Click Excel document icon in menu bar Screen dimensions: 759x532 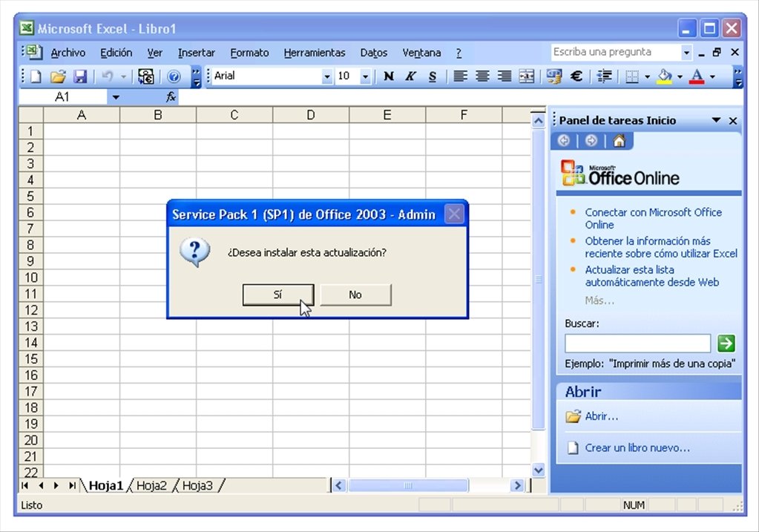click(x=33, y=52)
